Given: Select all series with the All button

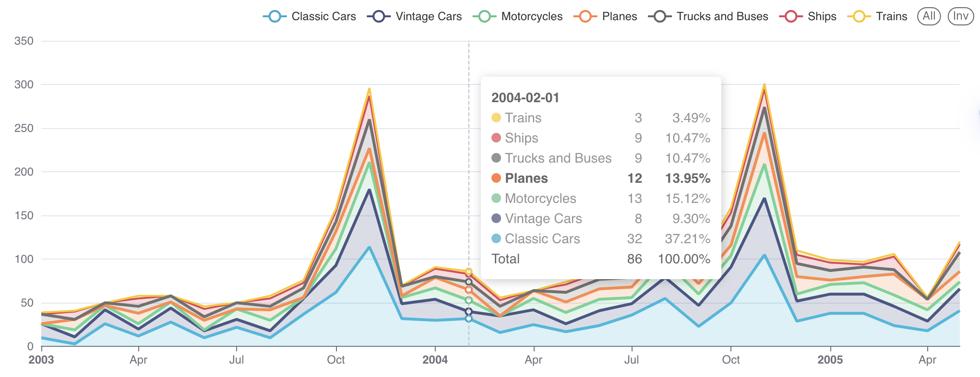Looking at the screenshot, I should tap(929, 16).
